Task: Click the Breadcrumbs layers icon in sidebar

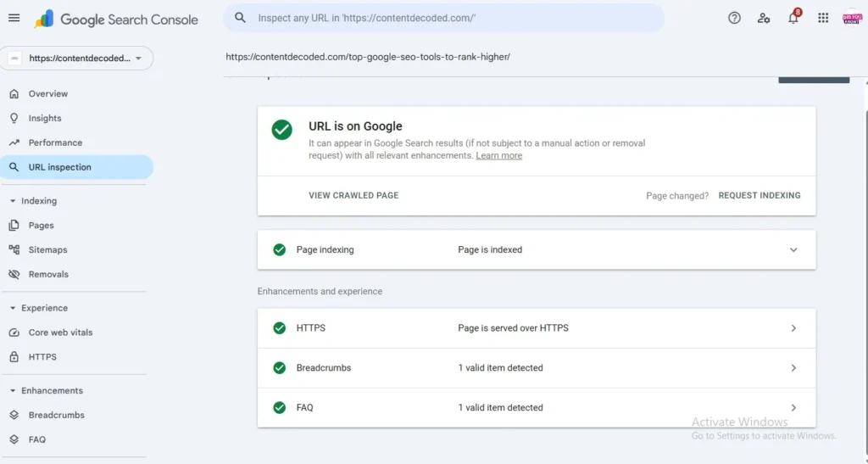Action: 14,415
